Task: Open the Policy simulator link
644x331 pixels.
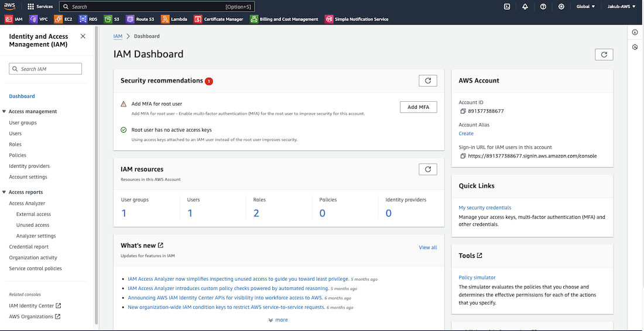Action: click(477, 277)
